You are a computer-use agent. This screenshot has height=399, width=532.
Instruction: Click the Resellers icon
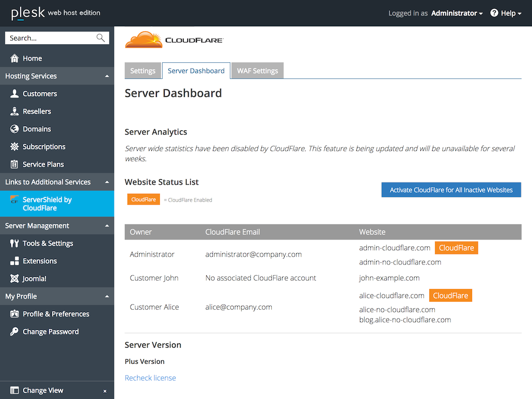point(14,111)
